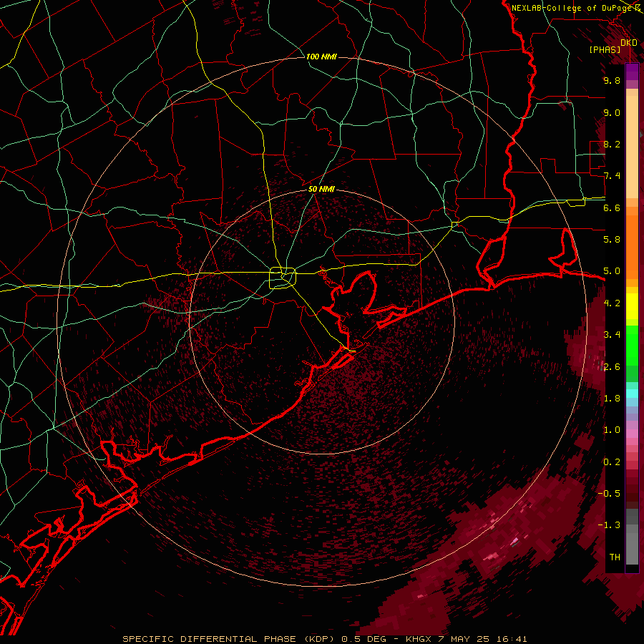
Task: Click the 9.8 value on color scale
Action: click(x=612, y=80)
